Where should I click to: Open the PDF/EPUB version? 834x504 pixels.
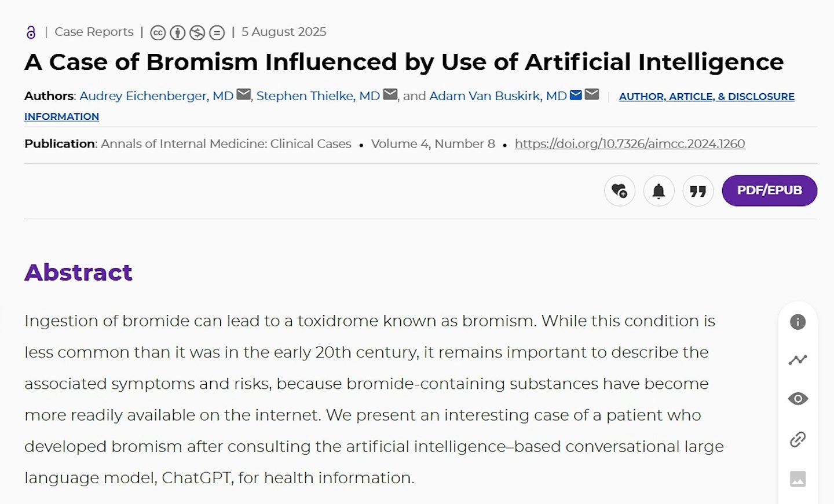[x=770, y=190]
